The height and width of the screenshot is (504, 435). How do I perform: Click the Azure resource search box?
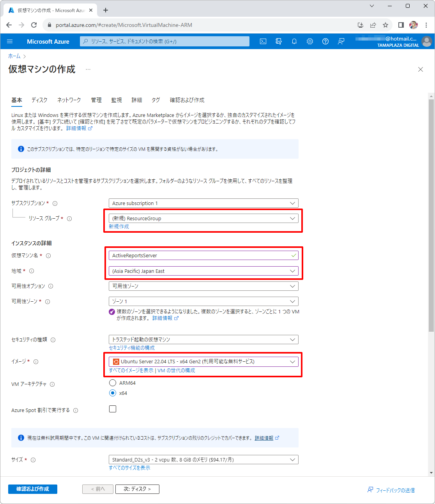(x=164, y=41)
